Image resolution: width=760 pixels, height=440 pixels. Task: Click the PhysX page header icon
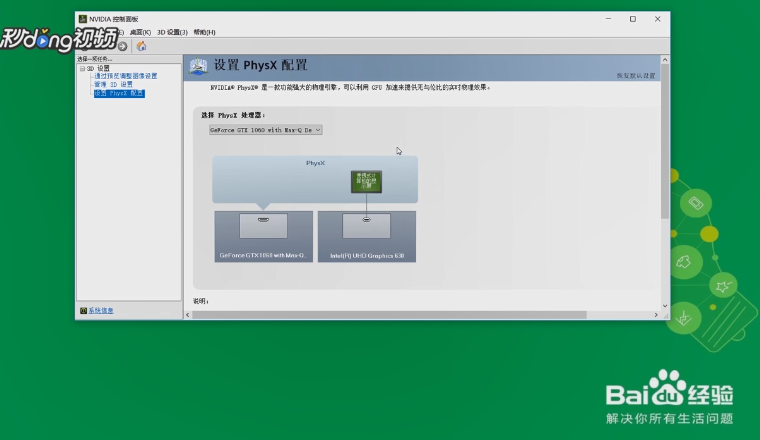(198, 66)
